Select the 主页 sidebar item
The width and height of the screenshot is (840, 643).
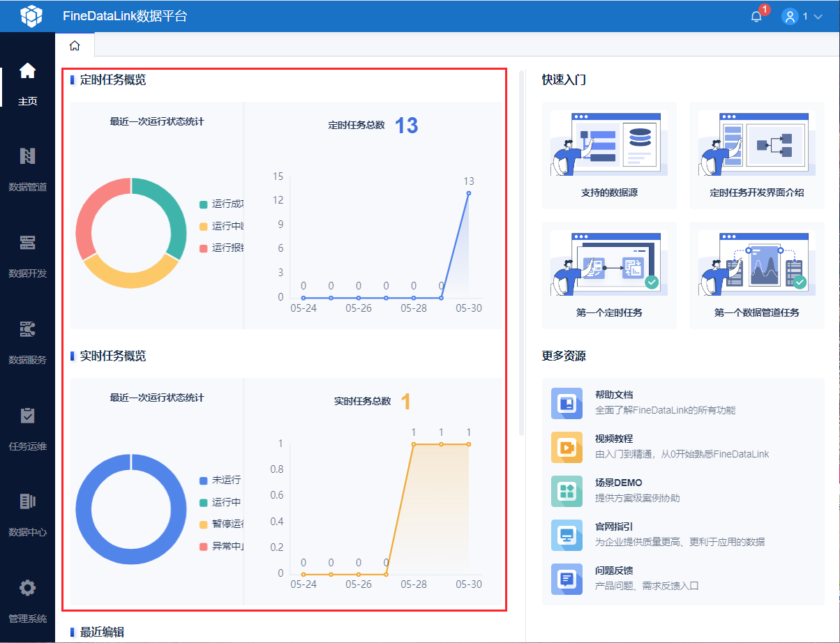point(27,84)
